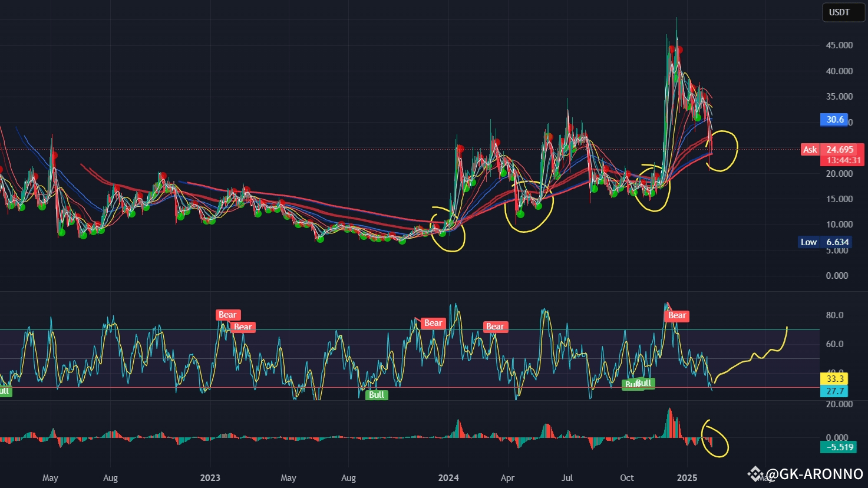Click the Oct label on the time axis
868x488 pixels.
pyautogui.click(x=626, y=478)
